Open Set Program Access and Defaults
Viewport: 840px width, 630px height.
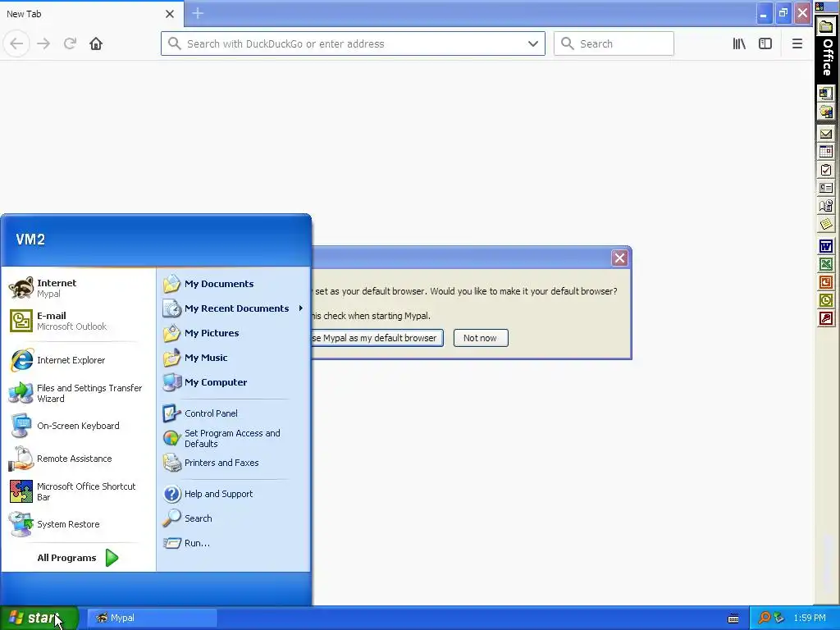click(233, 438)
